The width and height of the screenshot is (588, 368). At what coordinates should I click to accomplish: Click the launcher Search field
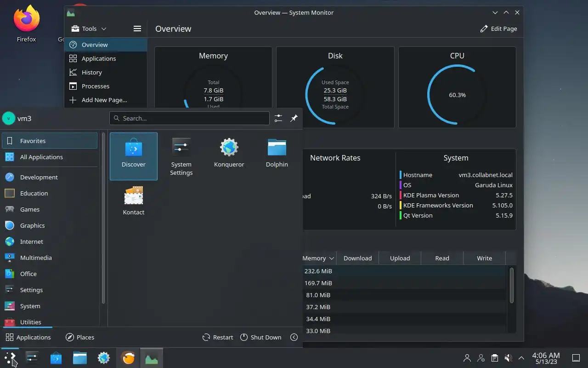pyautogui.click(x=189, y=118)
